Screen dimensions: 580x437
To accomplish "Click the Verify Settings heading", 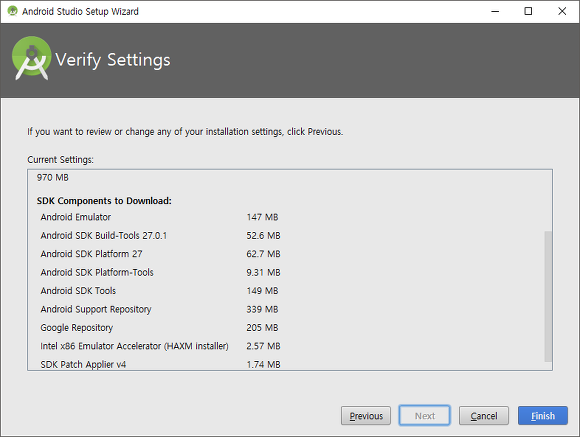I will click(113, 60).
